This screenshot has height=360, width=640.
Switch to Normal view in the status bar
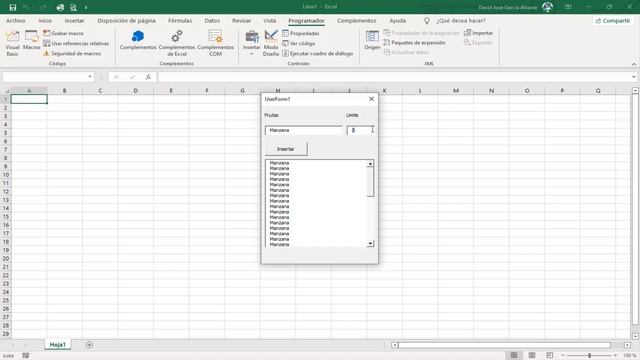[514, 356]
